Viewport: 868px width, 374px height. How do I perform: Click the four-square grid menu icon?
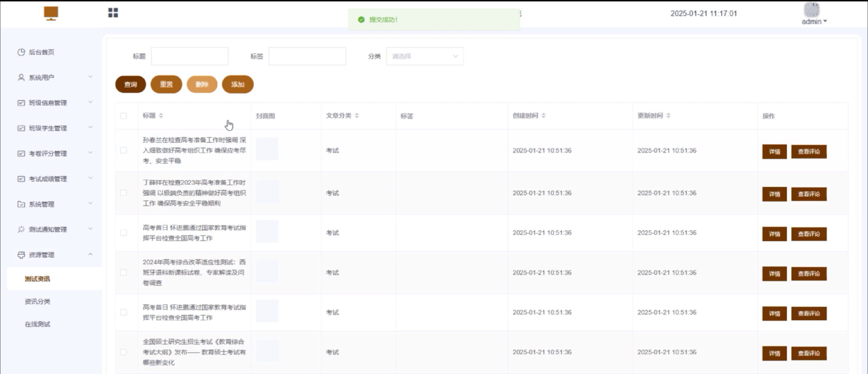[113, 13]
